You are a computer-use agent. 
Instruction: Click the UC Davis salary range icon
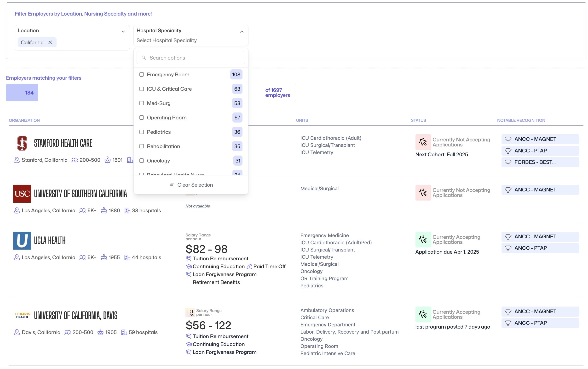click(x=190, y=313)
